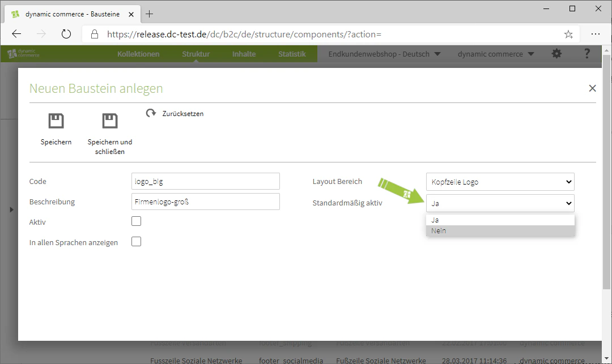Select the dynamic commerce - Bausteine browser tab
The image size is (612, 364).
[x=72, y=14]
